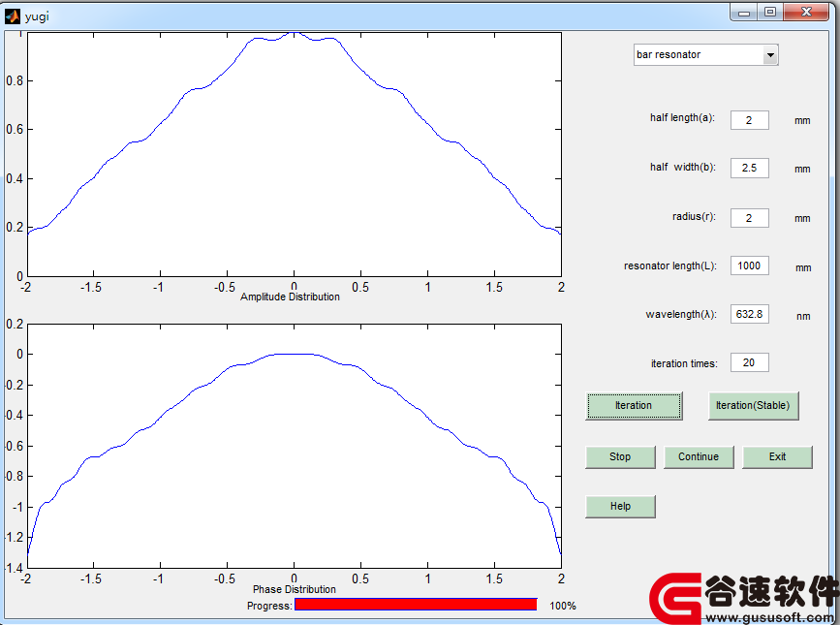Open Help button
840x625 pixels.
620,507
